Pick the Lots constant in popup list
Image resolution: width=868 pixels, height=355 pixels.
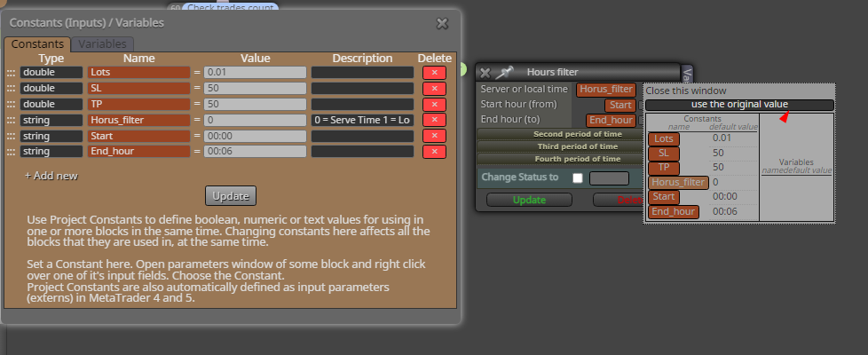tap(664, 138)
